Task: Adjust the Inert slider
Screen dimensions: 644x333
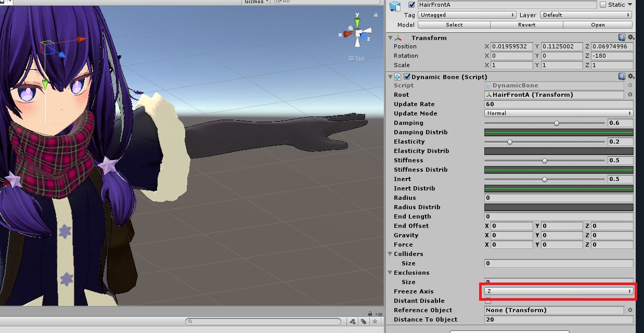Action: click(x=545, y=179)
